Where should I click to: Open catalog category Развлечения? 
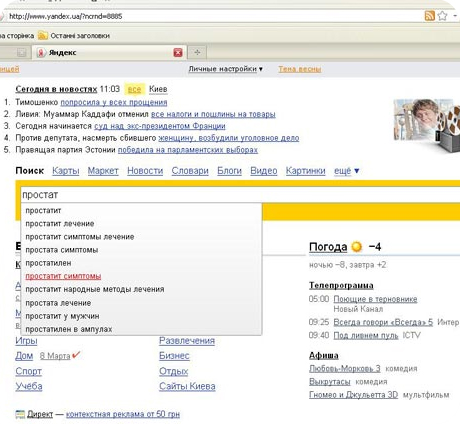point(187,341)
